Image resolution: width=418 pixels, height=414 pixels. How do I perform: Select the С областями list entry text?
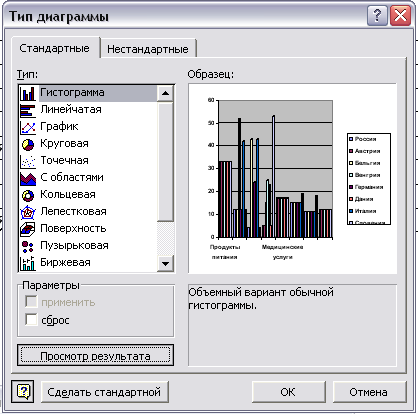tap(72, 177)
